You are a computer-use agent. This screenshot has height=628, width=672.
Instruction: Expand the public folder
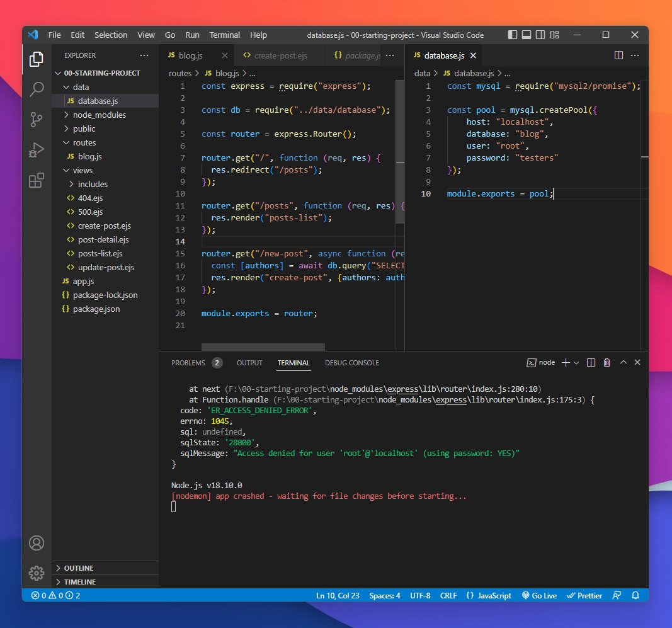coord(105,128)
